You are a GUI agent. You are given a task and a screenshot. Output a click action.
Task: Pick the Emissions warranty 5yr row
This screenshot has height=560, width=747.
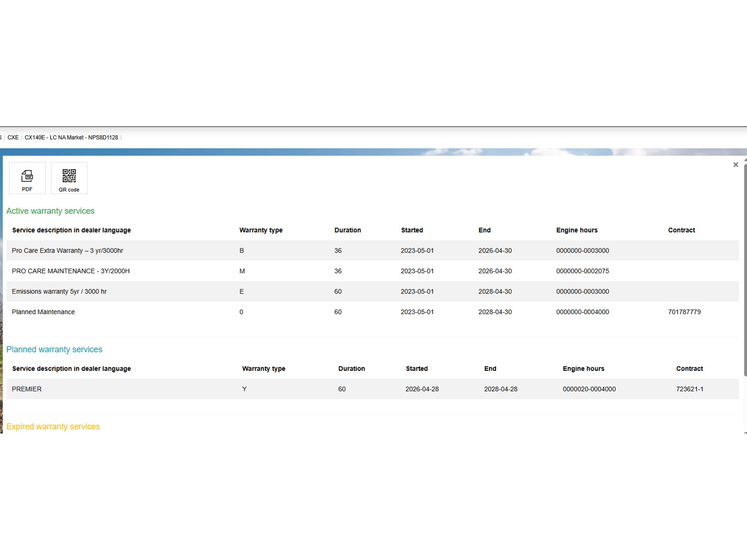[x=59, y=292]
